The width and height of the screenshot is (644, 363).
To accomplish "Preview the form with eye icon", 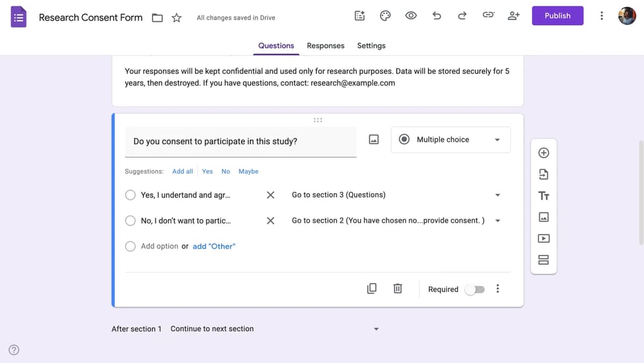I will pyautogui.click(x=411, y=16).
